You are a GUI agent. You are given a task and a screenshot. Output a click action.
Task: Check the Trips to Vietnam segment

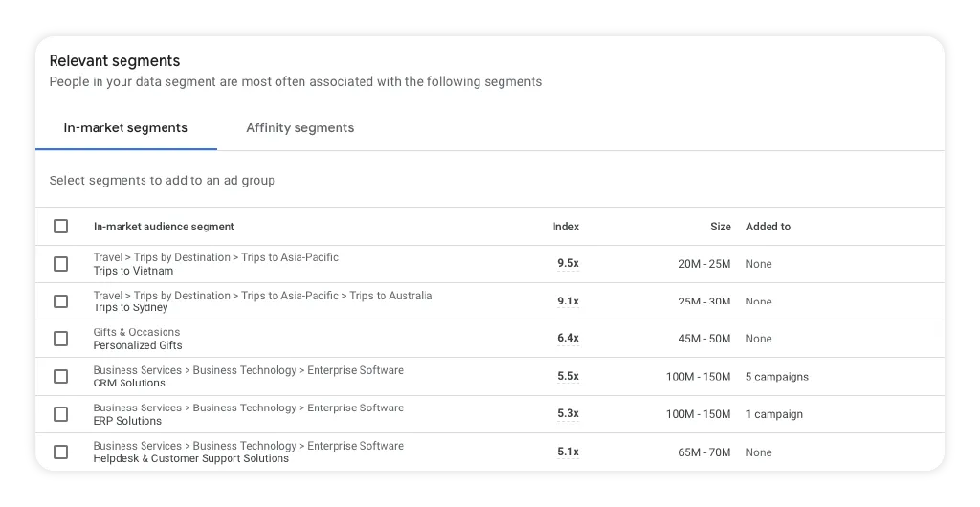click(x=60, y=264)
